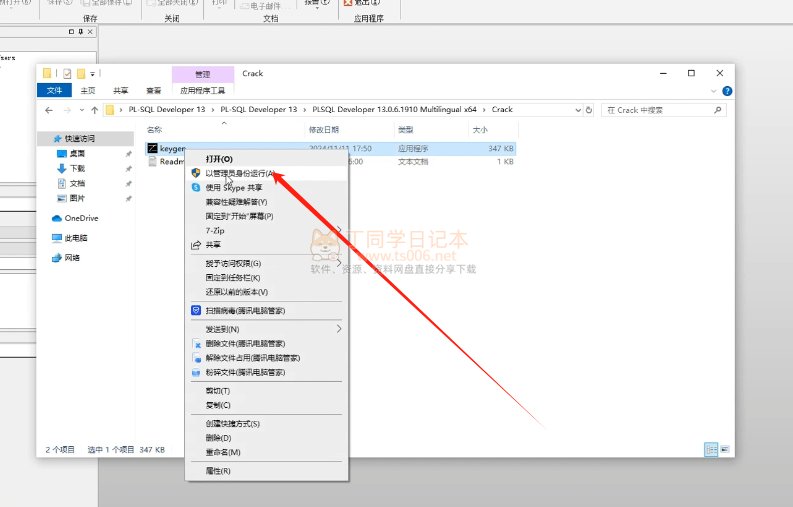Click Delete file (Tencent PC Manager) entry
793x507 pixels.
(x=267, y=344)
